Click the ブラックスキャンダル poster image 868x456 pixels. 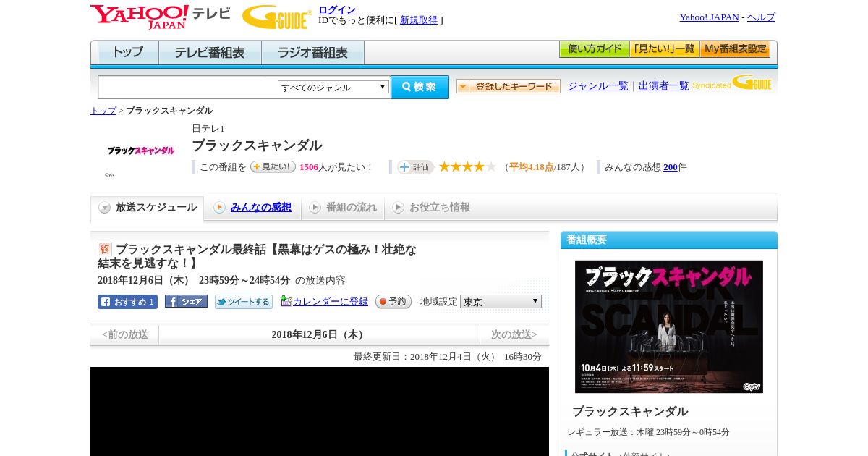[669, 326]
